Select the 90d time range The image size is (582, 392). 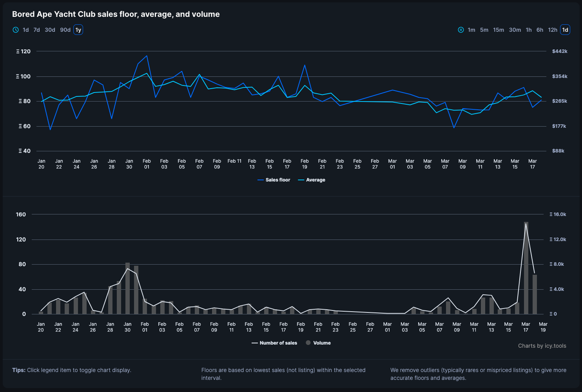(65, 30)
